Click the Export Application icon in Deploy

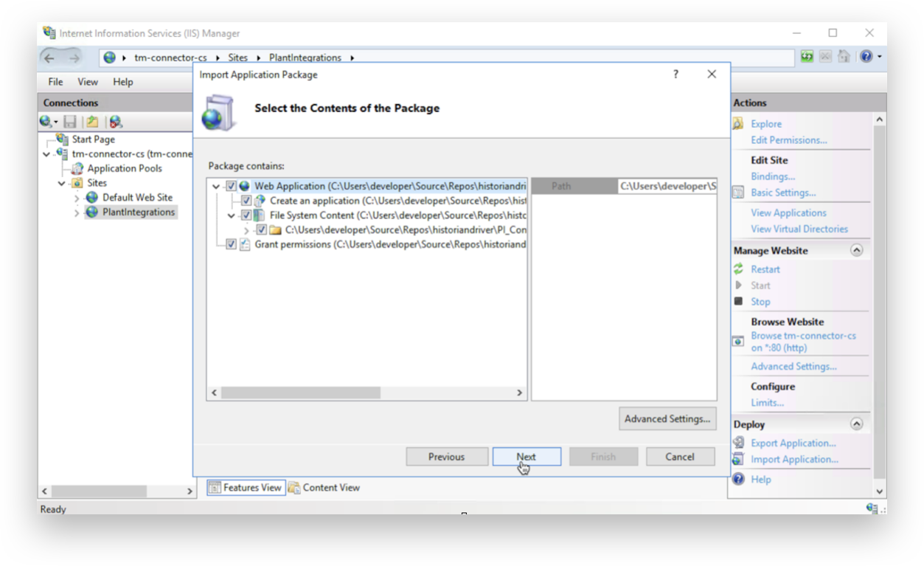(x=738, y=443)
